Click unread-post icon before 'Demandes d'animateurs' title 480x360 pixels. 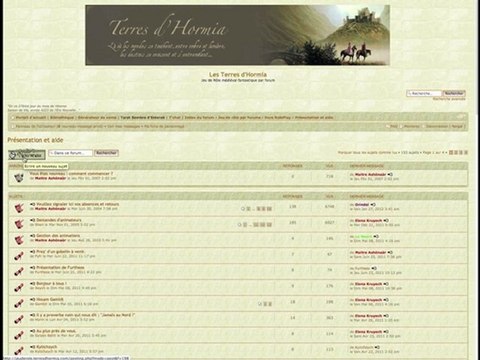[x=33, y=220]
